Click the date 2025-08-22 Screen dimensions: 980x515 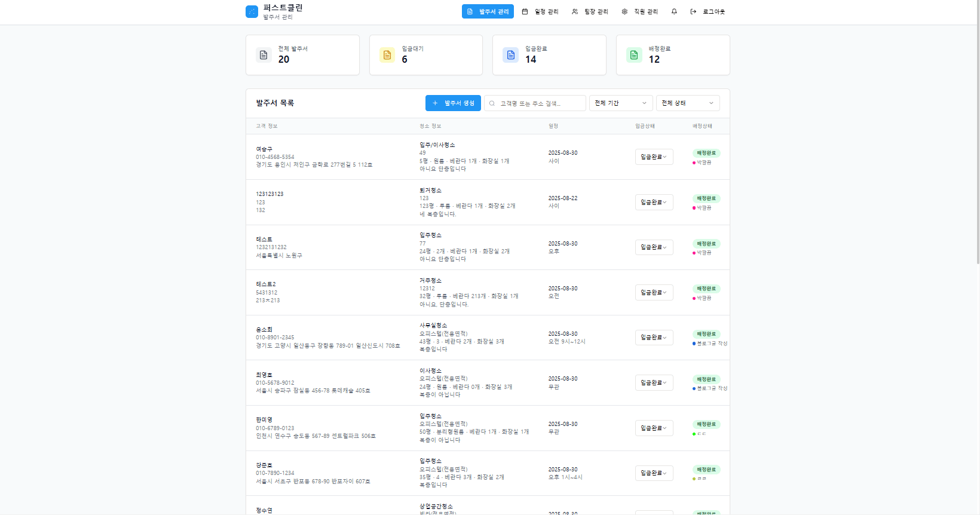point(563,198)
